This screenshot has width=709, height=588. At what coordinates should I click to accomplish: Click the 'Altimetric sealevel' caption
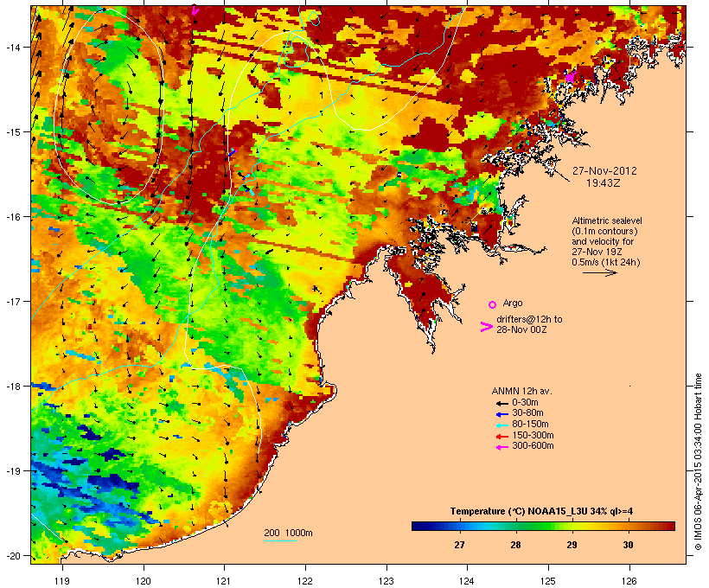click(607, 220)
